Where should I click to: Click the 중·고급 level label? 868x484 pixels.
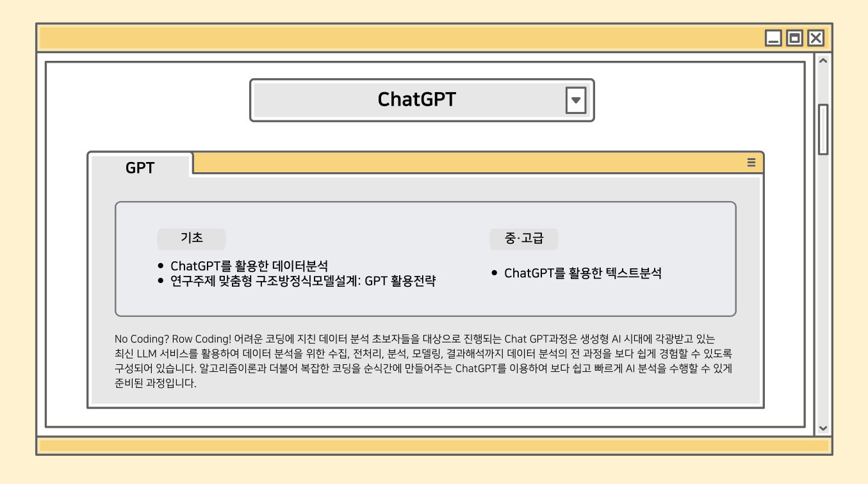point(524,239)
